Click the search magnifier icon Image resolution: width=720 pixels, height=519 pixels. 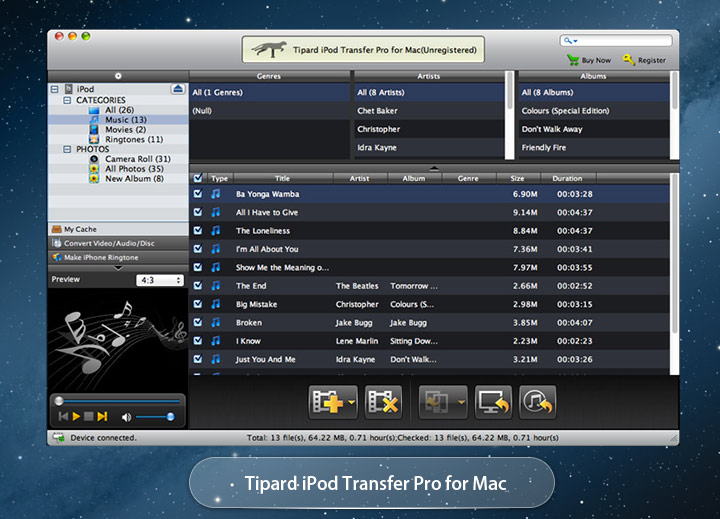[x=567, y=40]
